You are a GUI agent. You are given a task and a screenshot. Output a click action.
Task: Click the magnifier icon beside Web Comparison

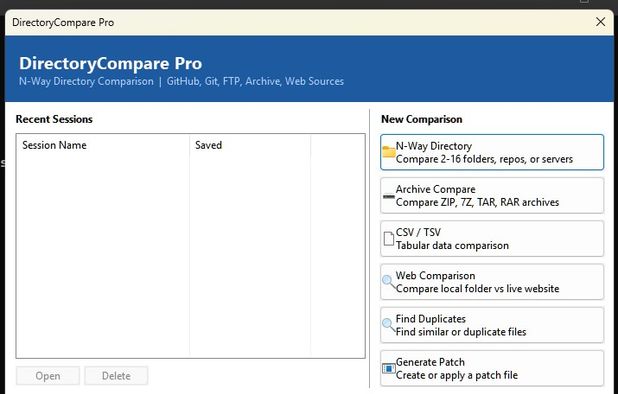[388, 282]
